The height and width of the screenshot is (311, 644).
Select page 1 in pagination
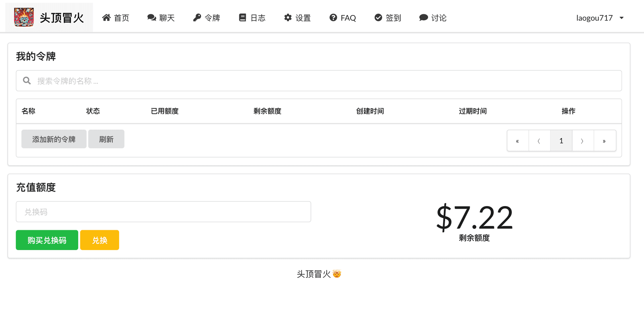[x=561, y=141]
